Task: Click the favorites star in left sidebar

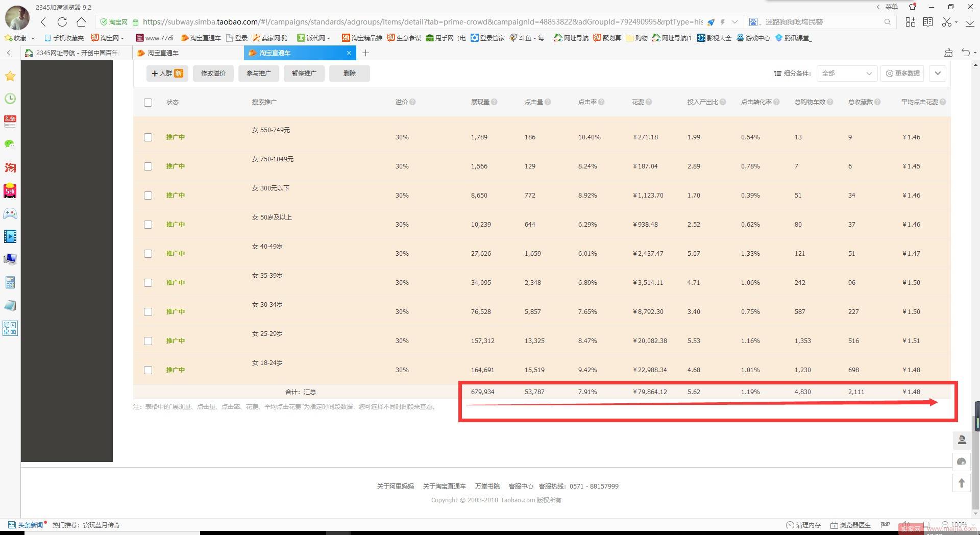Action: click(10, 77)
